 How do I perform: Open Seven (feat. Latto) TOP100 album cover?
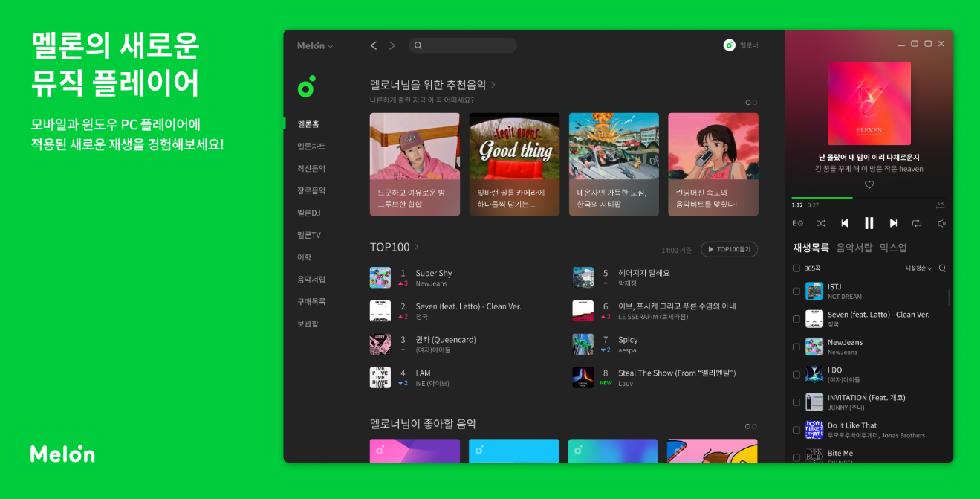point(380,311)
